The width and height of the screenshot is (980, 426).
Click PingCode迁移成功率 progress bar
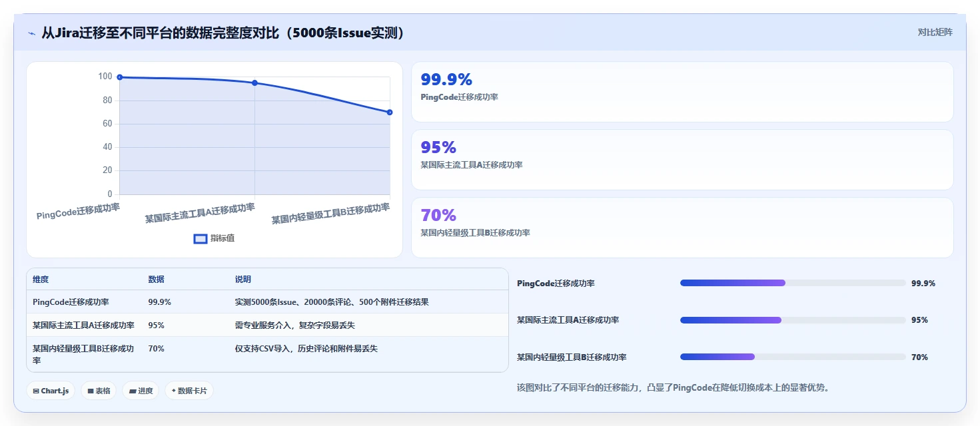[x=793, y=283]
